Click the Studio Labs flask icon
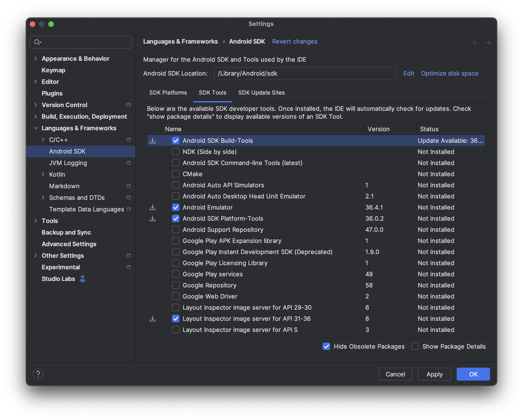This screenshot has width=523, height=420. point(83,279)
